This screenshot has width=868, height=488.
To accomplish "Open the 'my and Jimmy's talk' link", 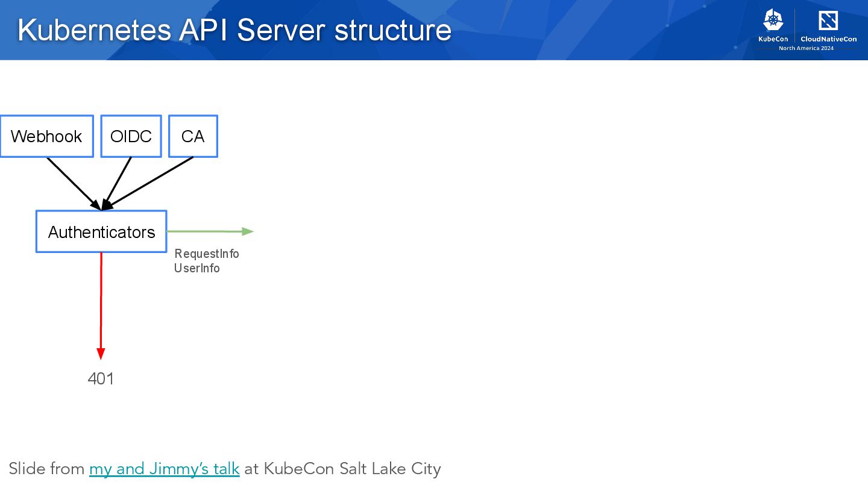I will 165,469.
